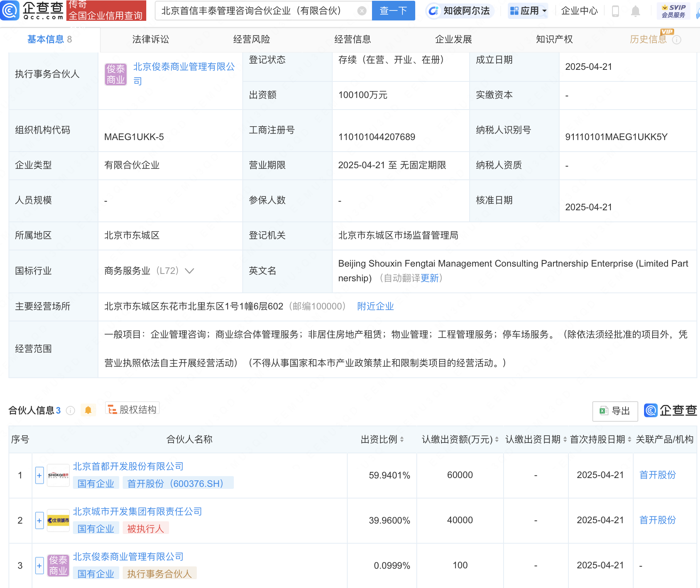700x588 pixels.
Task: Switch to 历史信息 VIP tab
Action: [648, 39]
